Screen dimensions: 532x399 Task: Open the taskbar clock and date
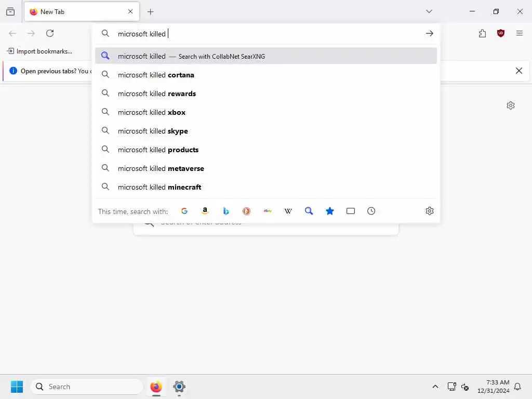[494, 387]
